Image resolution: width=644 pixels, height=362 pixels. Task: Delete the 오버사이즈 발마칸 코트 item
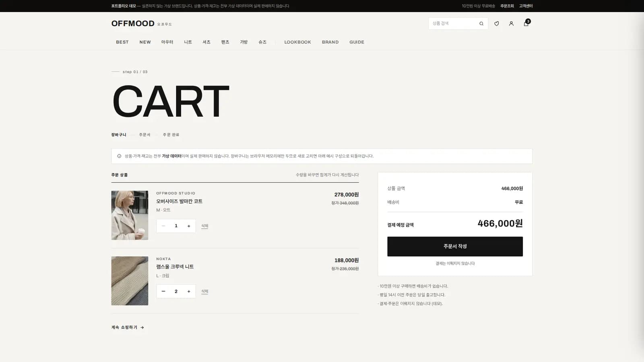205,226
